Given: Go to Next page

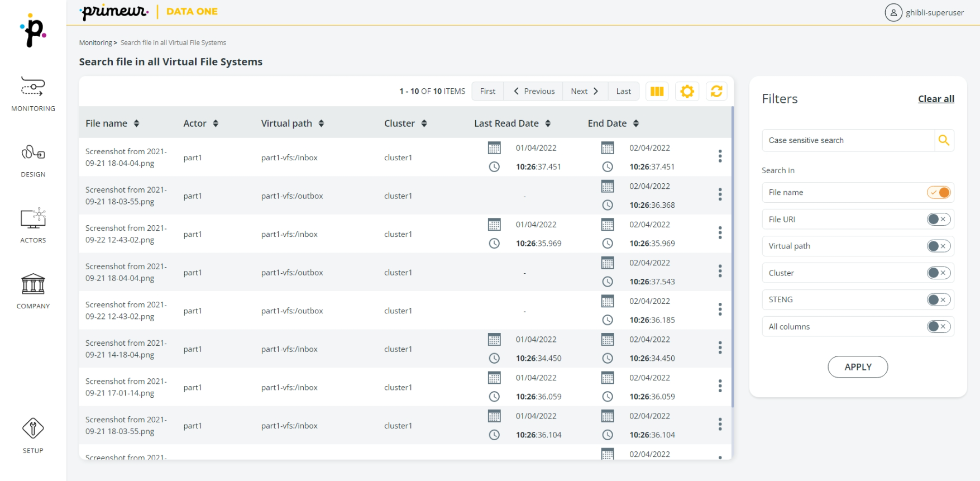Looking at the screenshot, I should tap(585, 91).
